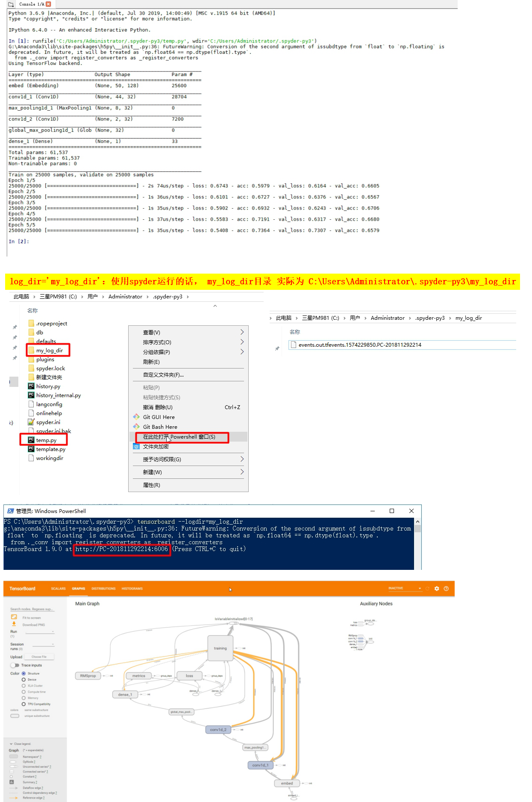532x802 pixels.
Task: Click the .ropeproject folder icon
Action: (x=31, y=323)
